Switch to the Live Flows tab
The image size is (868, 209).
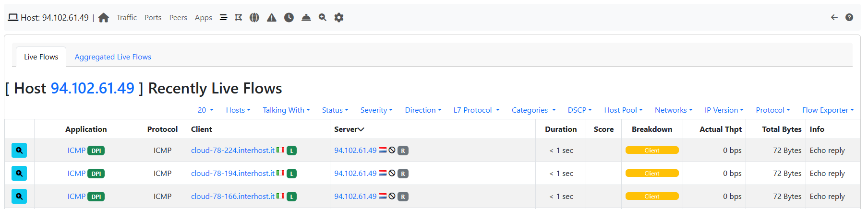click(x=41, y=57)
